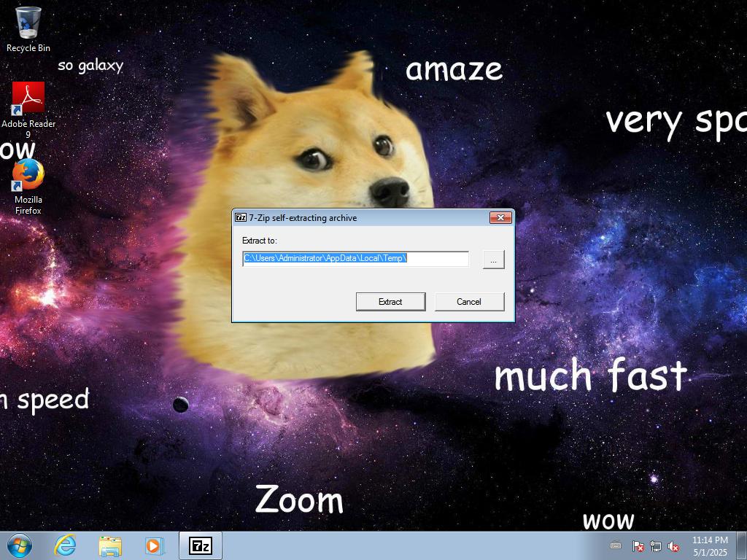Cancel the self-extracting archive dialog
The height and width of the screenshot is (560, 747).
469,302
